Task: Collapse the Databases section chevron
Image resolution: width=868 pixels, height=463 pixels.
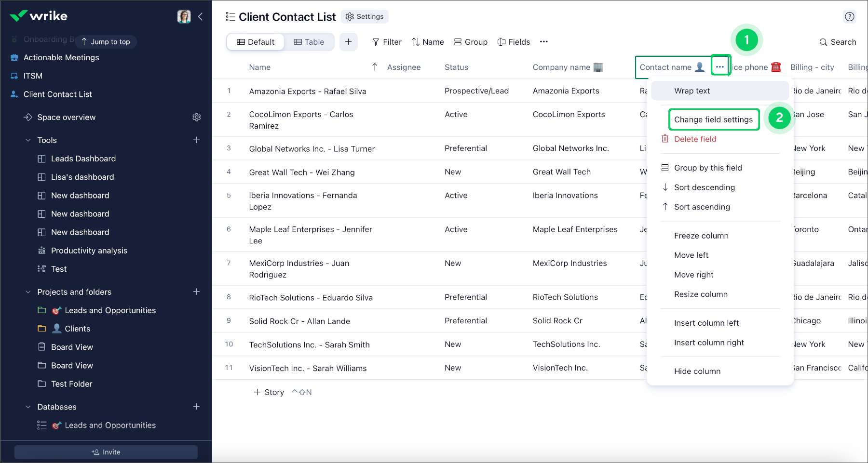Action: 28,407
